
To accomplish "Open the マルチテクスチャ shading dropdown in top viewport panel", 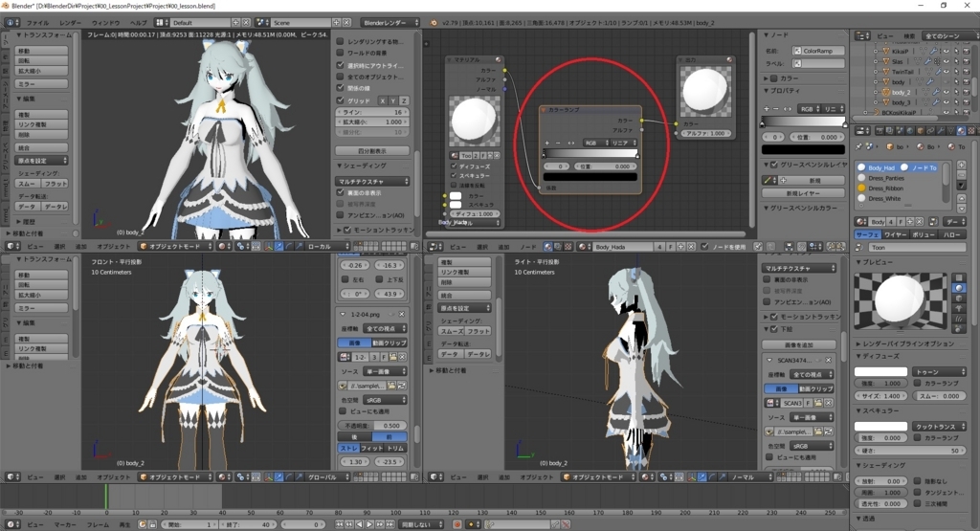I will [x=372, y=181].
